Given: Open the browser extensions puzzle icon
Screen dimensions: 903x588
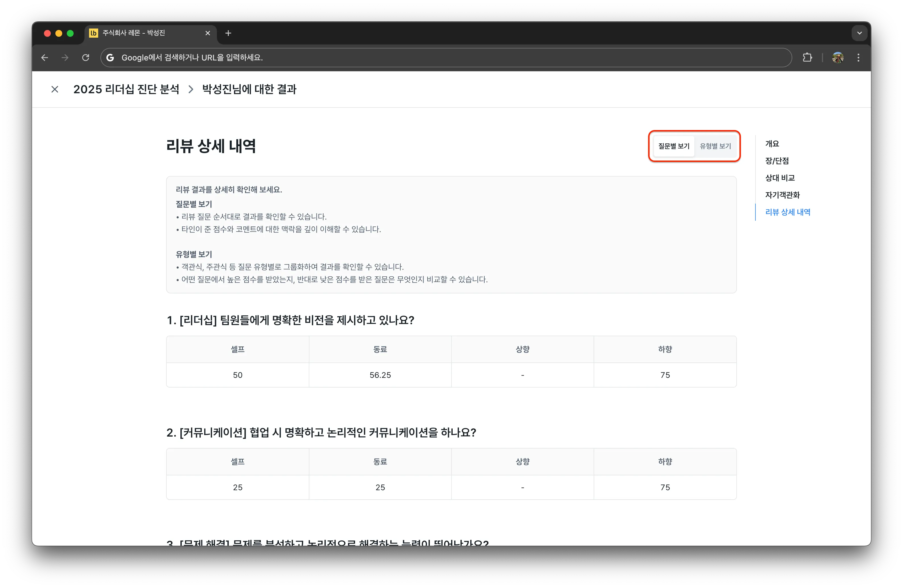Looking at the screenshot, I should point(807,58).
